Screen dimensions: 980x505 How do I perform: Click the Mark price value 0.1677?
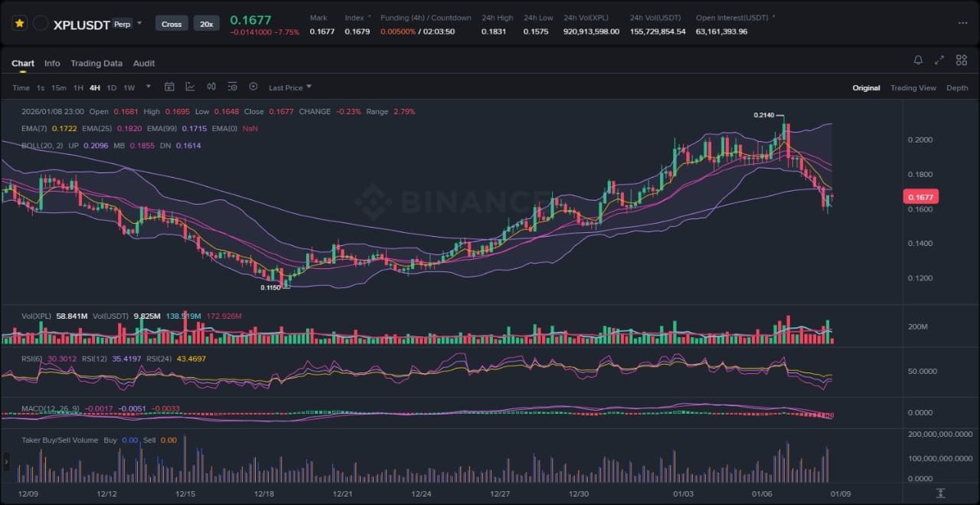click(x=322, y=31)
